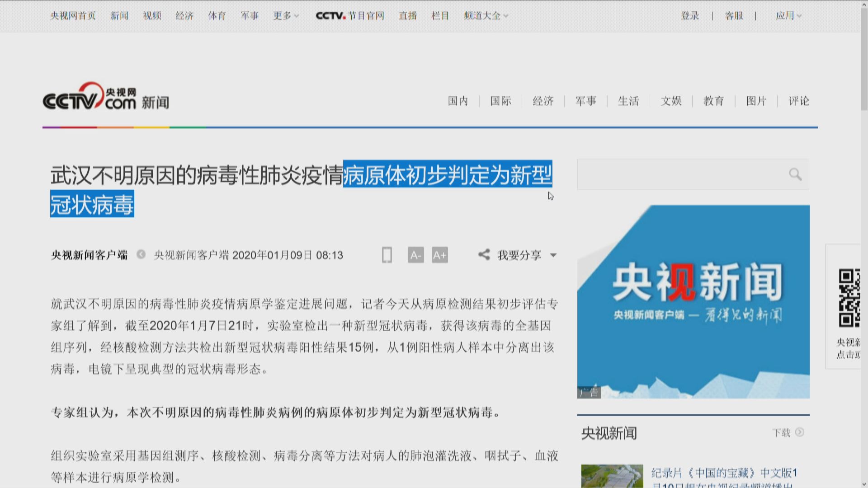The height and width of the screenshot is (488, 868).
Task: Decrease font size with A- icon
Action: [x=415, y=255]
